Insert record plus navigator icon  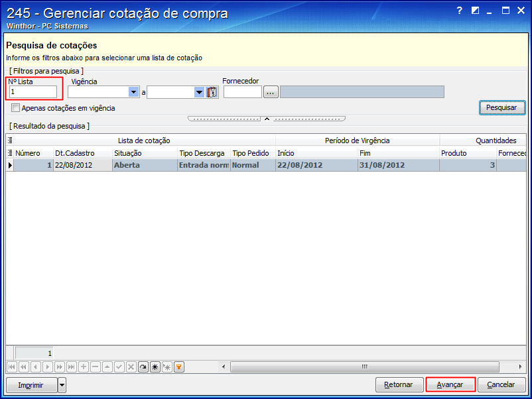(x=84, y=367)
